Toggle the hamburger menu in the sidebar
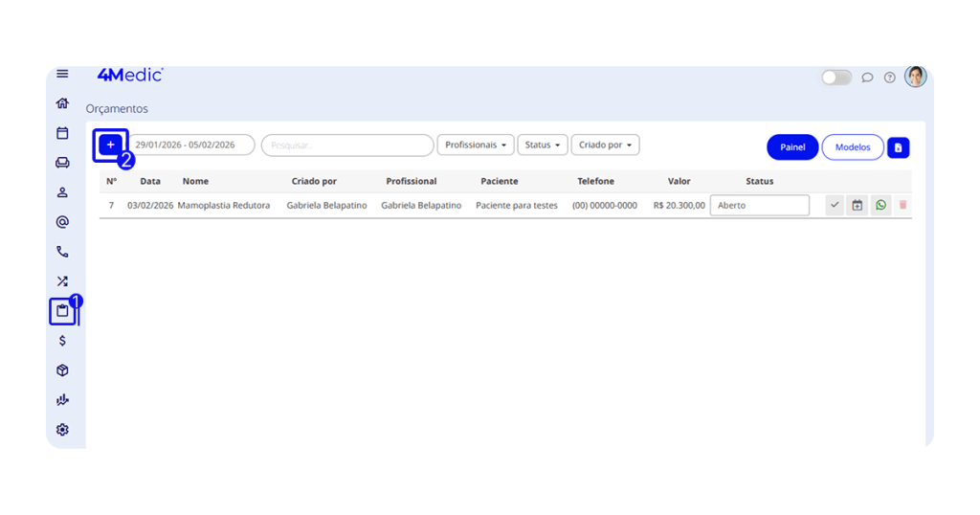 62,74
